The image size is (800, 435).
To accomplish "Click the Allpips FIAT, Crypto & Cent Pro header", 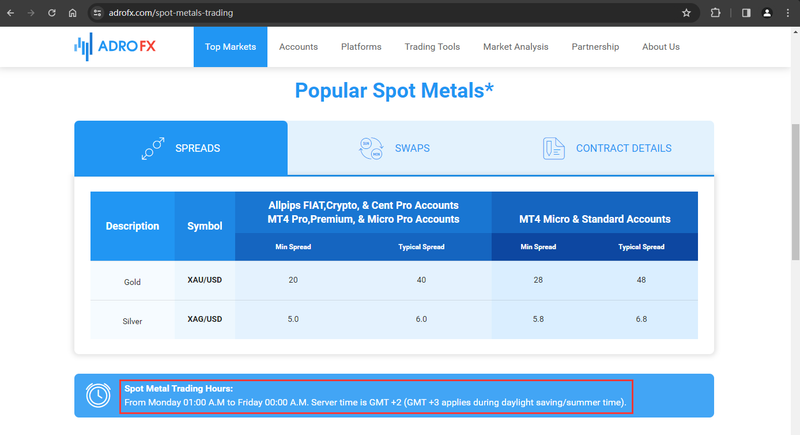I will click(363, 212).
